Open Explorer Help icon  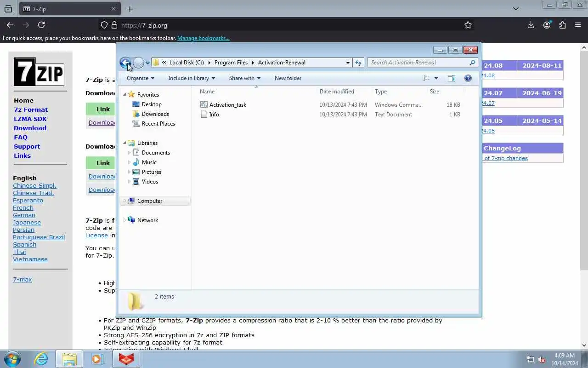(x=468, y=78)
